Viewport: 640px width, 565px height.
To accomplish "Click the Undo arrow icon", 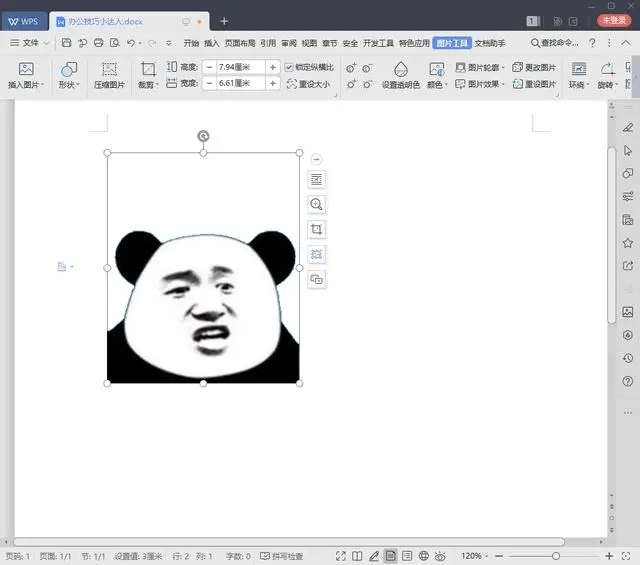I will point(131,42).
